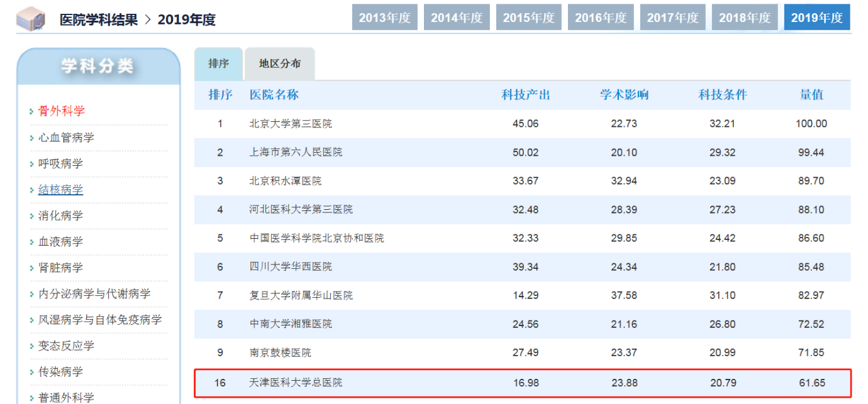Open the 医院学科结果 breadcrumb link
Viewport: 868px width, 404px height.
[98, 19]
